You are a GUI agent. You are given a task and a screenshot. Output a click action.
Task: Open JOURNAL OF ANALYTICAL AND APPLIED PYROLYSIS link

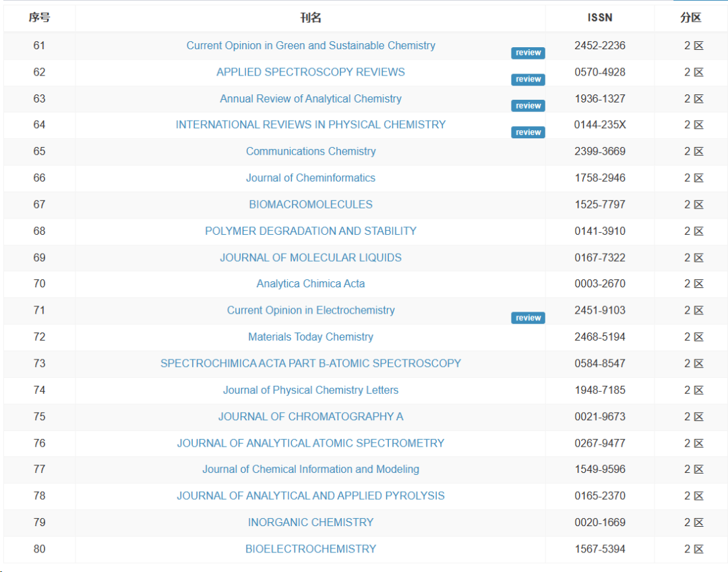(x=311, y=496)
